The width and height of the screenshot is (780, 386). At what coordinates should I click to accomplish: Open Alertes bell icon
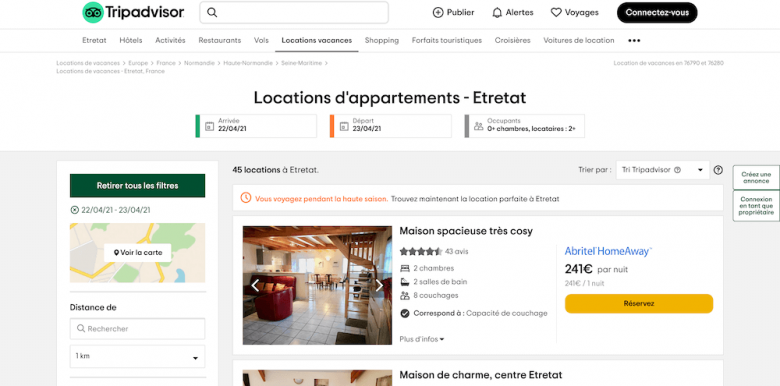[x=497, y=12]
